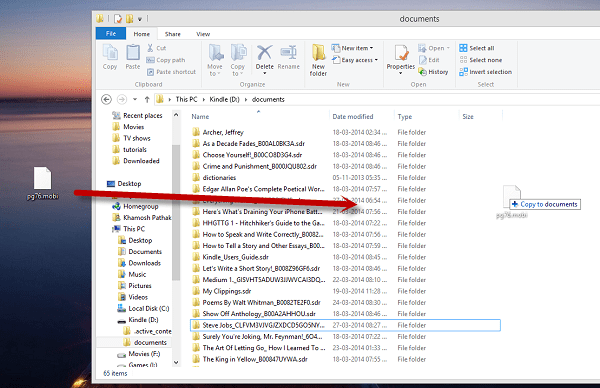Select Music under This PC
Viewport: 600px width, 388px height.
point(132,274)
